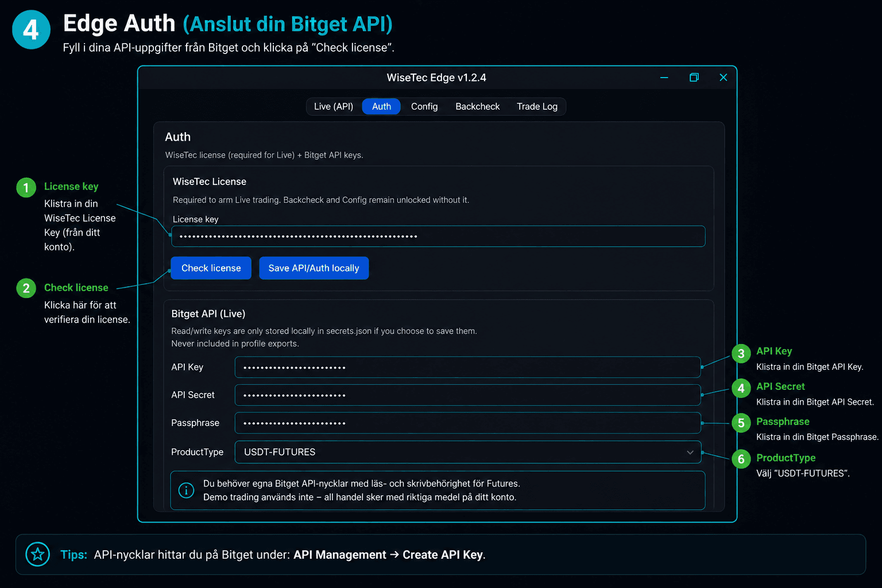882x588 pixels.
Task: Select the Auth tab
Action: click(381, 107)
